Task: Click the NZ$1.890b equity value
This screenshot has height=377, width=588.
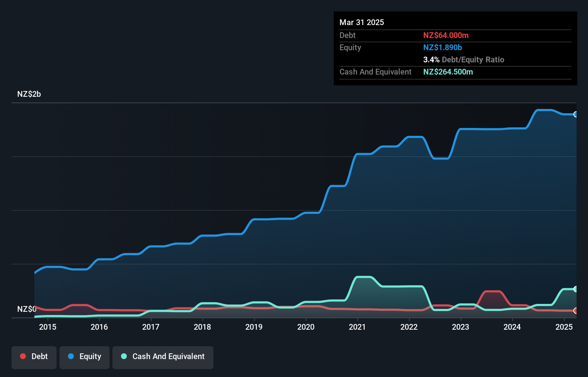Action: coord(443,48)
